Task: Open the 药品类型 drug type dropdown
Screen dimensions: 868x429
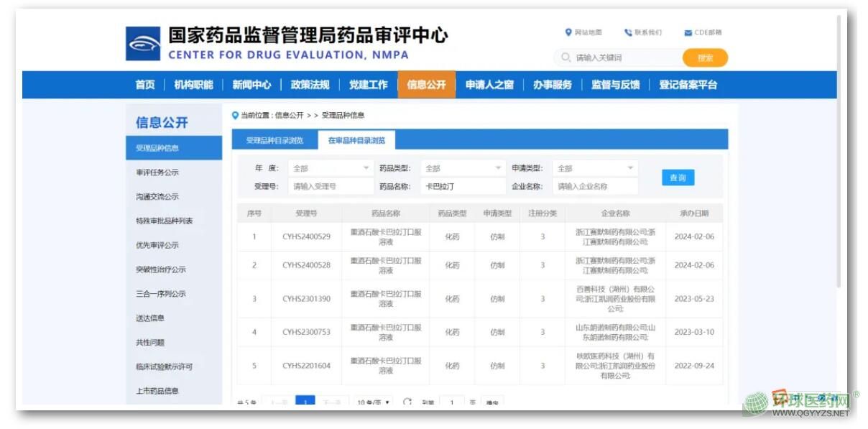Action: [463, 168]
